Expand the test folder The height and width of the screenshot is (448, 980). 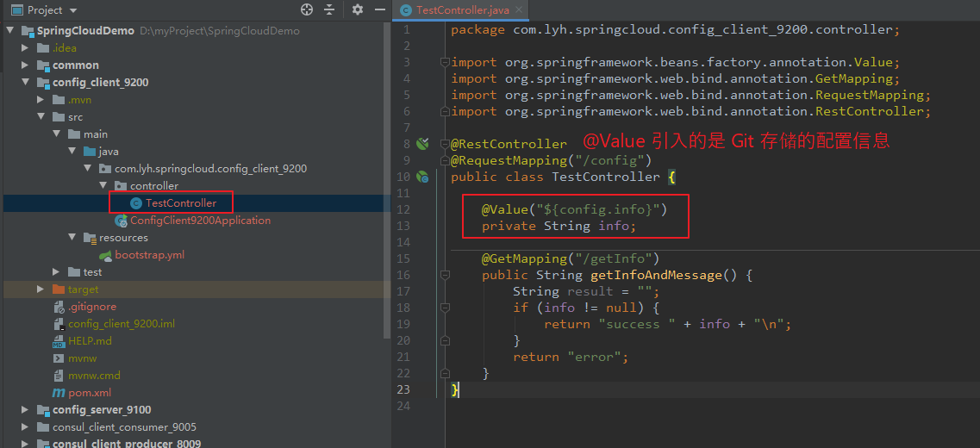[x=56, y=272]
